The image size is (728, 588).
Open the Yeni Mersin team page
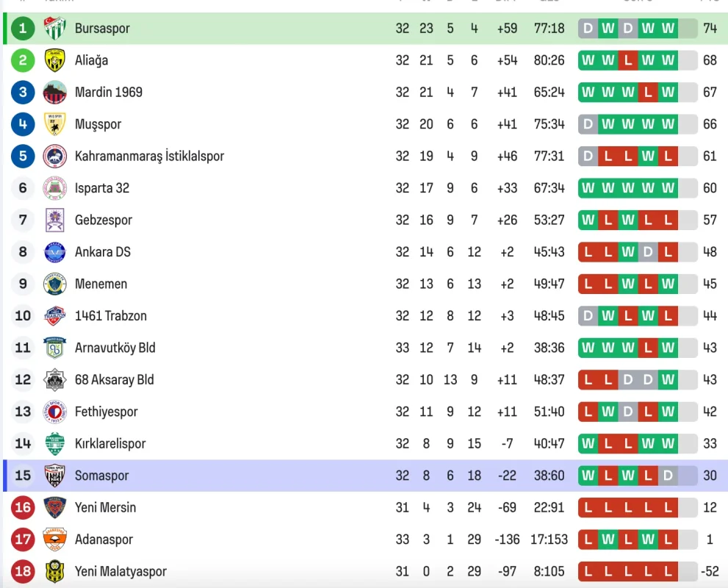click(104, 507)
